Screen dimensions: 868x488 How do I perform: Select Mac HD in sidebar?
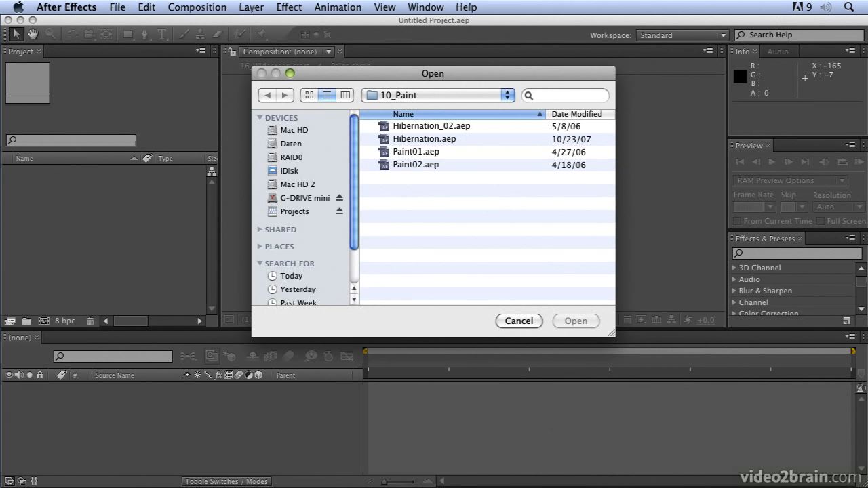click(x=294, y=130)
